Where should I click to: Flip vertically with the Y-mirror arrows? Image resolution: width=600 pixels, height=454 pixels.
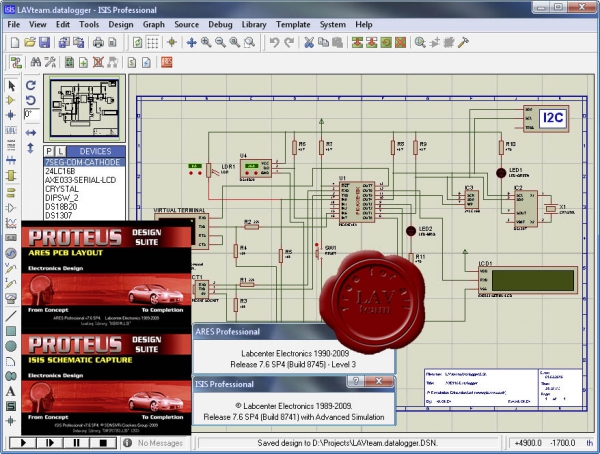point(31,148)
